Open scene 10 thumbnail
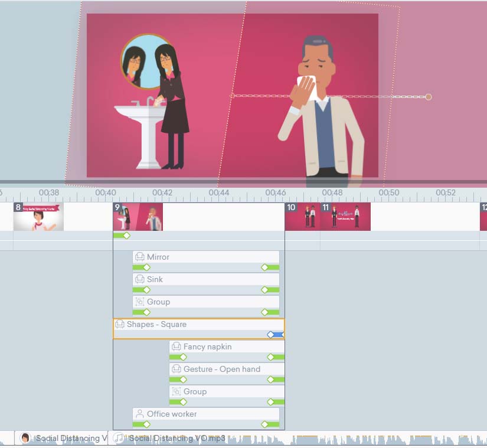This screenshot has width=487, height=448. pos(302,217)
